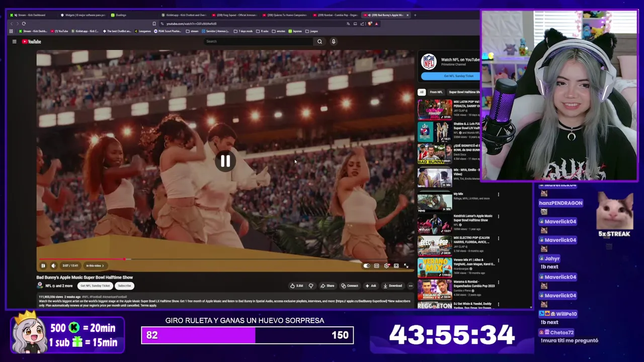Viewport: 644px width, 362px height.
Task: Bookmark this page using the bookmark icon
Action: (154, 24)
